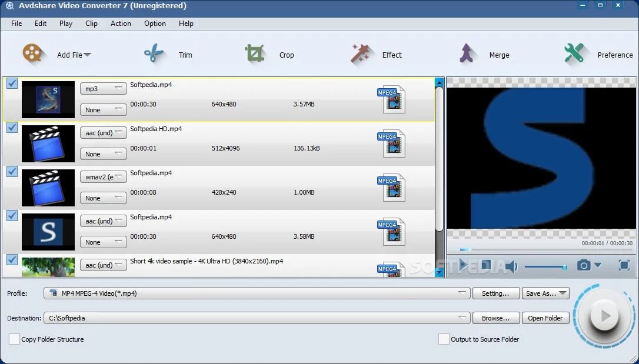Mute the preview speaker icon
This screenshot has height=364, width=639.
[x=511, y=266]
